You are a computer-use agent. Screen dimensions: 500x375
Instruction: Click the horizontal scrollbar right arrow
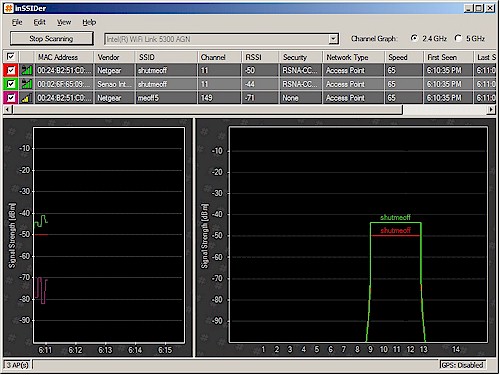[491, 109]
